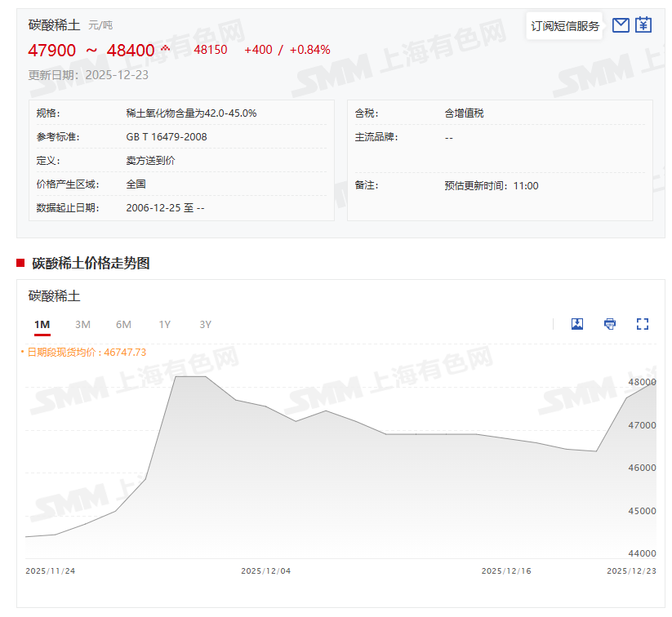Show the 1Y price trend
The height and width of the screenshot is (617, 672).
(x=165, y=325)
